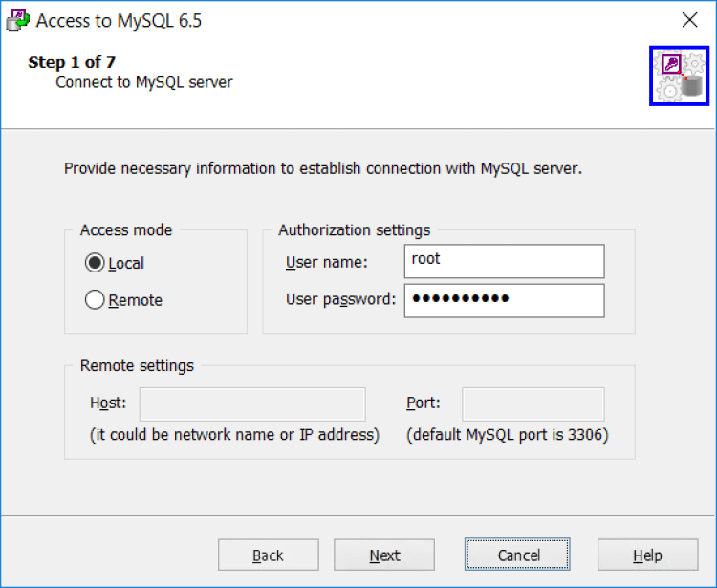Cancel the connection wizard

pos(518,555)
